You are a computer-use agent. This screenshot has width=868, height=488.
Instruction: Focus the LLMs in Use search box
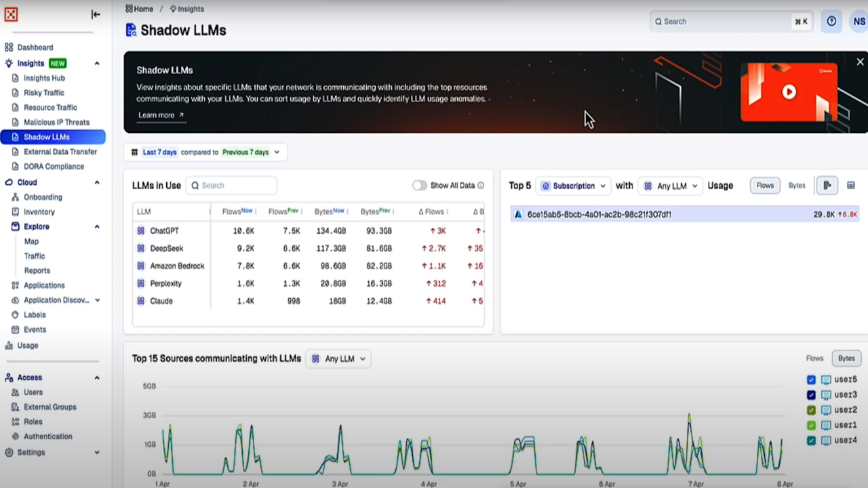(x=231, y=186)
